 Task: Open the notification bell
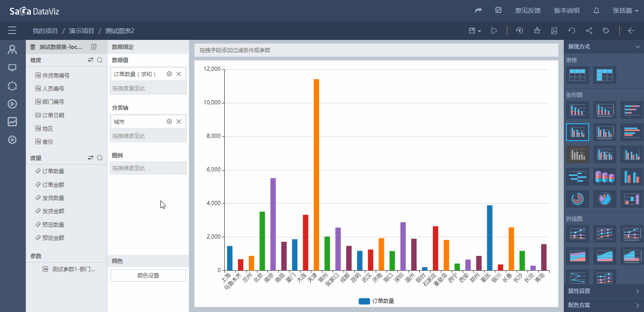[x=596, y=10]
